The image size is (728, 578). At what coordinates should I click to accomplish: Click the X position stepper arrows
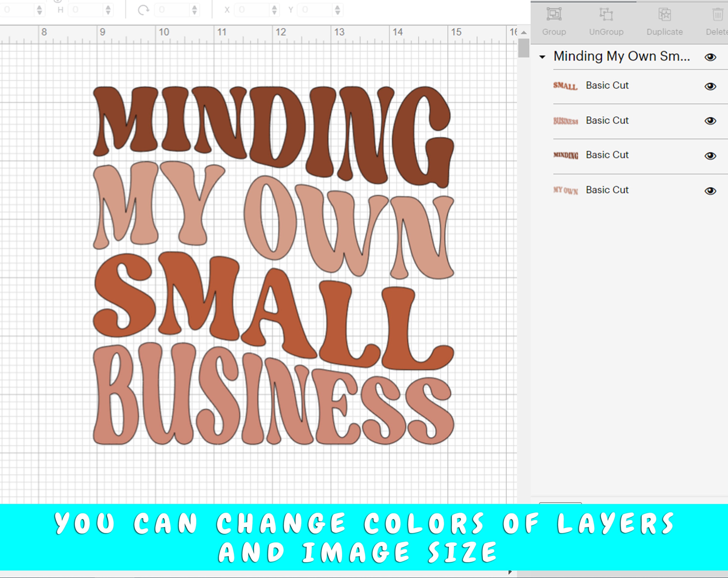(274, 9)
